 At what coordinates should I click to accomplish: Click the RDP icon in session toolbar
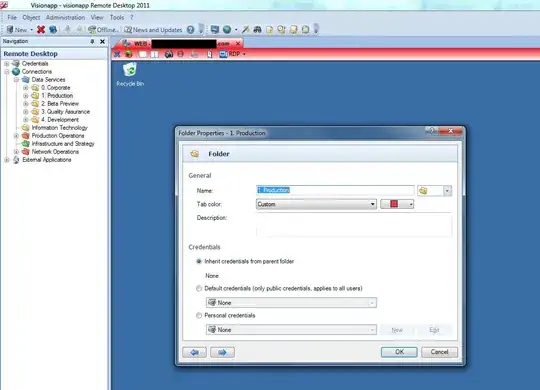[223, 54]
